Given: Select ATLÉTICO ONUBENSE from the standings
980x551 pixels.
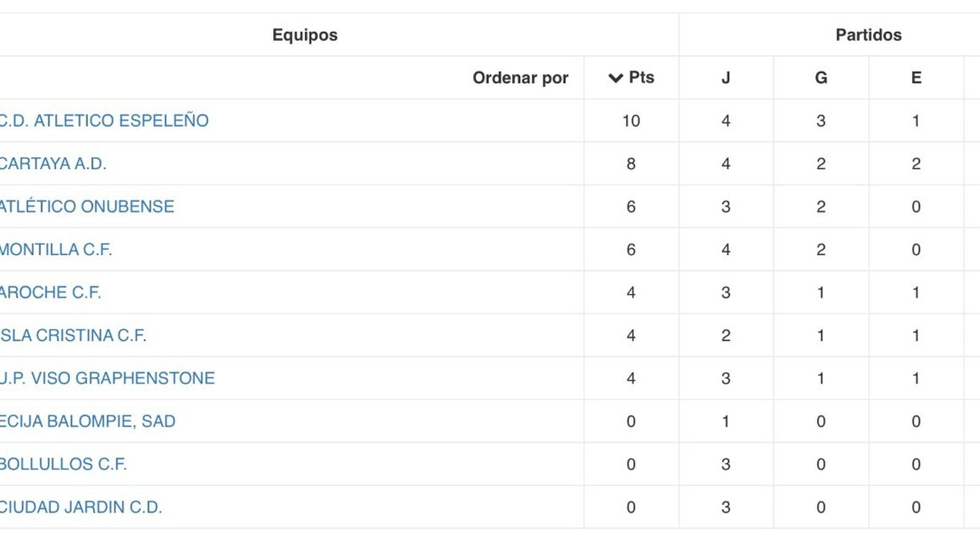Looking at the screenshot, I should [87, 206].
